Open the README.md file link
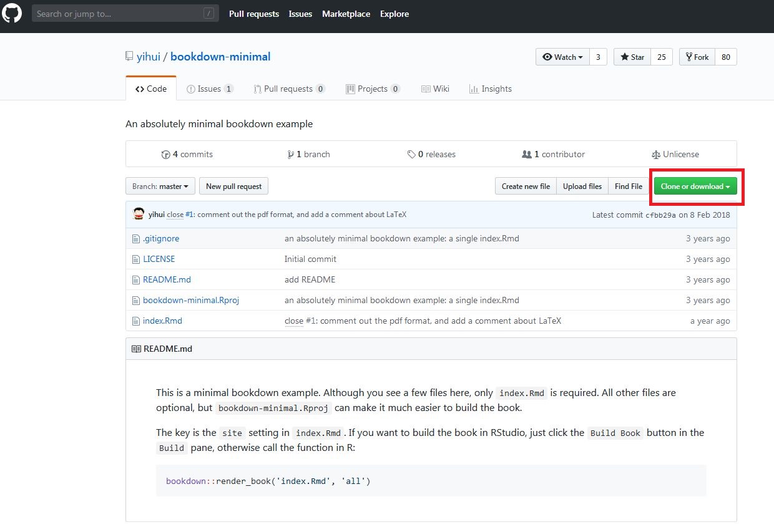 (x=167, y=280)
